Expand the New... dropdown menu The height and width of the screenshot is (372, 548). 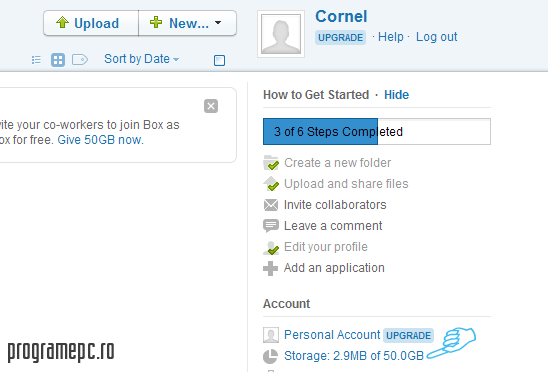point(188,23)
